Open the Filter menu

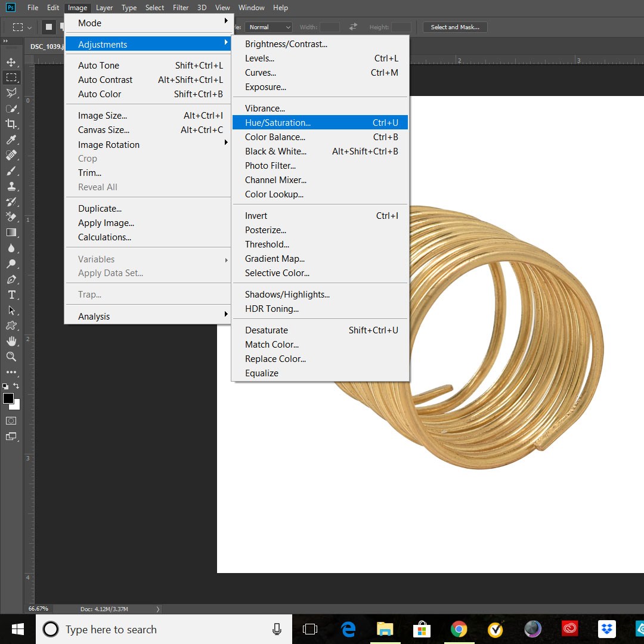181,8
